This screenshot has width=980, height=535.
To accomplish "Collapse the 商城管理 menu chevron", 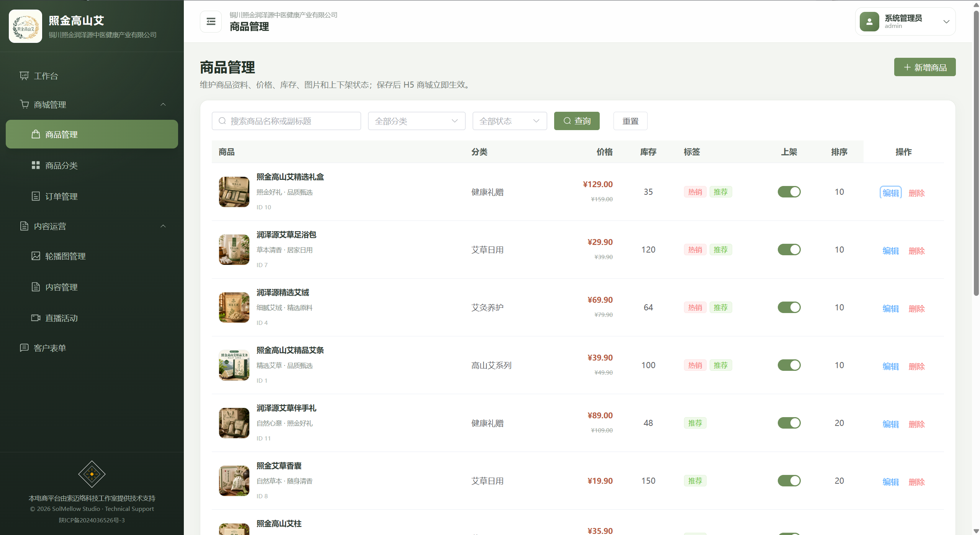I will (163, 104).
